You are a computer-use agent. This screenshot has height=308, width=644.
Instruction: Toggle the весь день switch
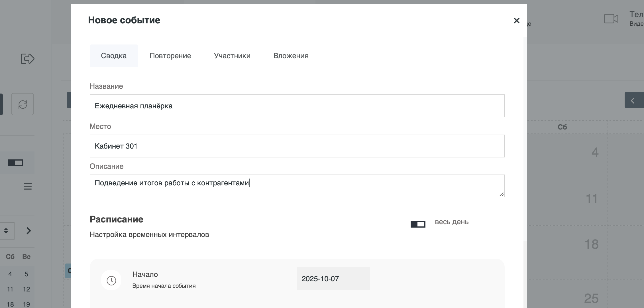click(418, 224)
